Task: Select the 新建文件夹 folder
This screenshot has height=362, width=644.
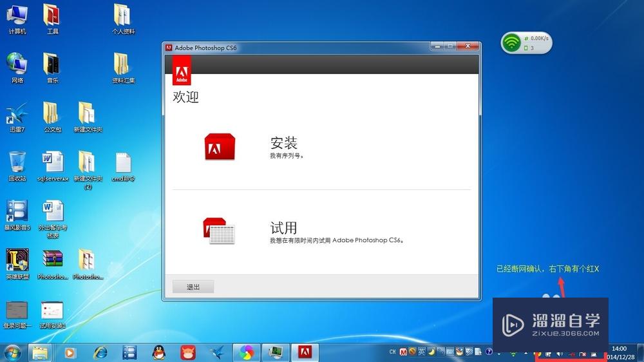Action: (x=88, y=117)
